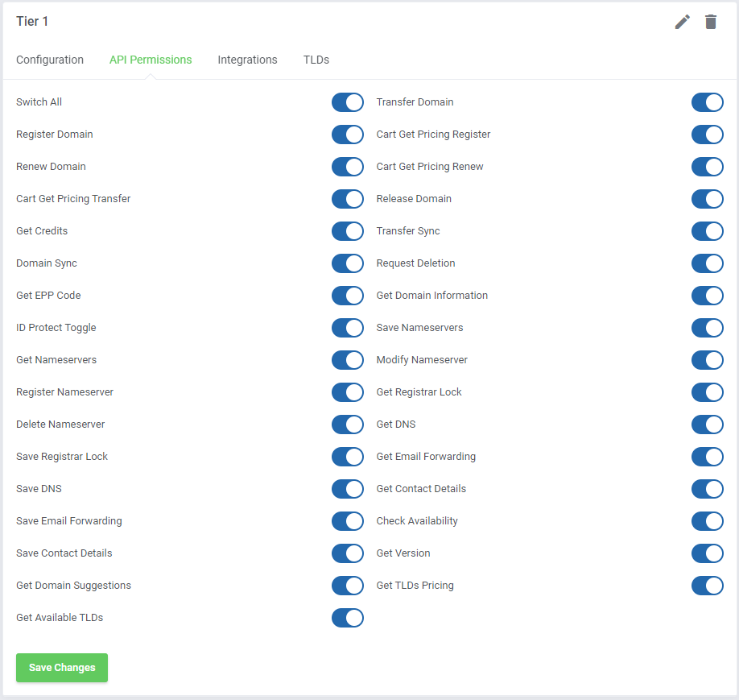This screenshot has width=739, height=700.
Task: Click the Domain Sync label
Action: [47, 263]
